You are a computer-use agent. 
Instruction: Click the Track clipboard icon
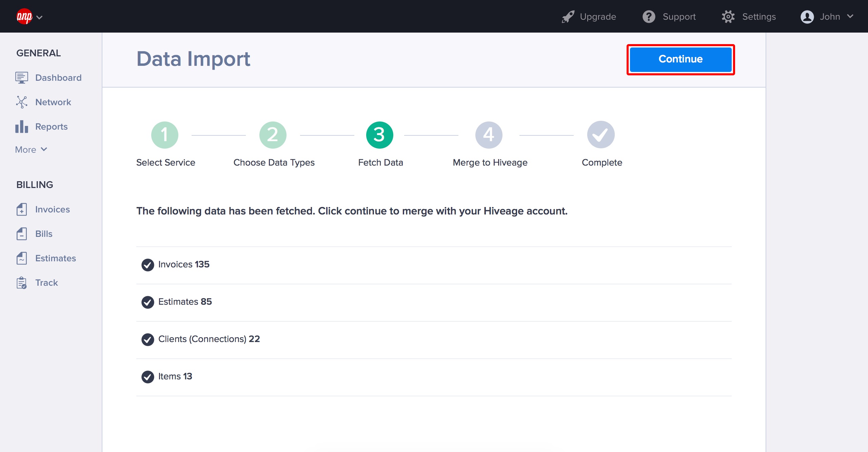(x=21, y=283)
